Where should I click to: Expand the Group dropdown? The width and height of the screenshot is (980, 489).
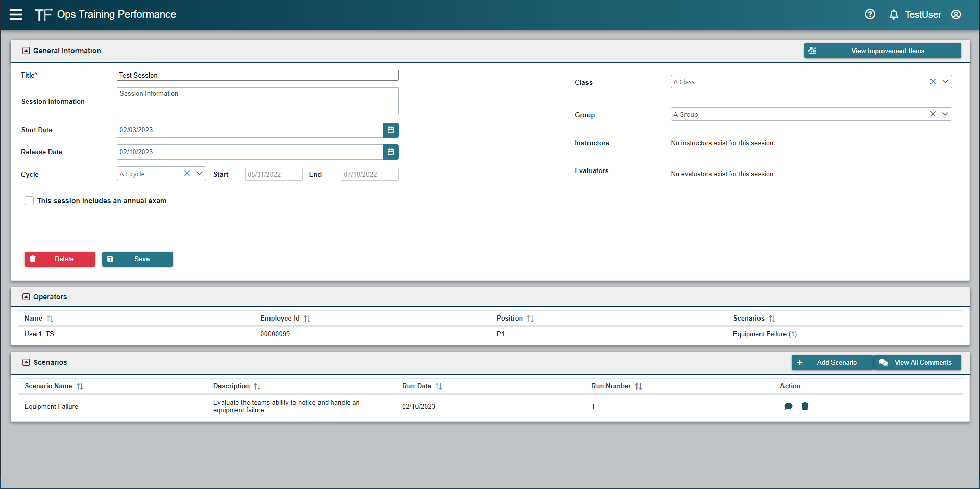point(945,114)
